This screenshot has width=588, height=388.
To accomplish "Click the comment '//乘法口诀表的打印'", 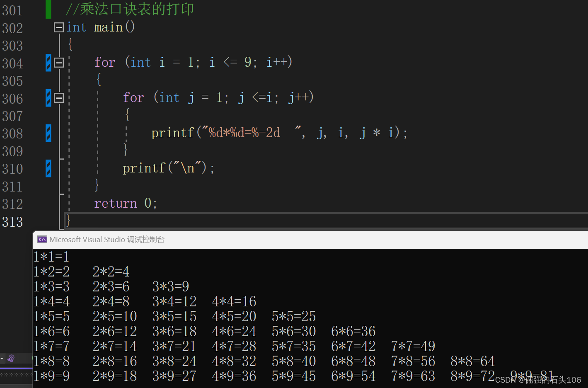I will [x=130, y=9].
